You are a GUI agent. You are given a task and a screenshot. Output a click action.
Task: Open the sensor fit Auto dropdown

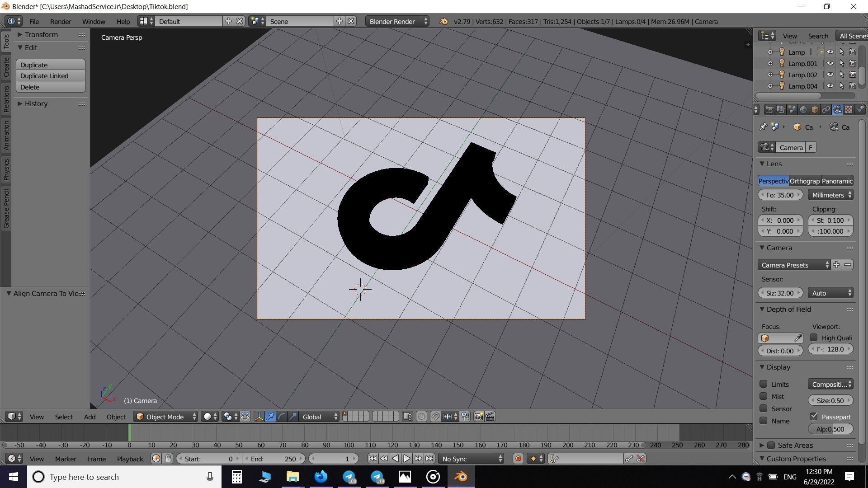830,293
